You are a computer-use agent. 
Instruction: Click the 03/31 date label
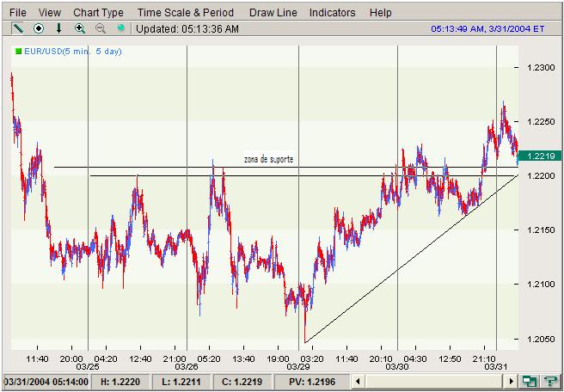(496, 366)
